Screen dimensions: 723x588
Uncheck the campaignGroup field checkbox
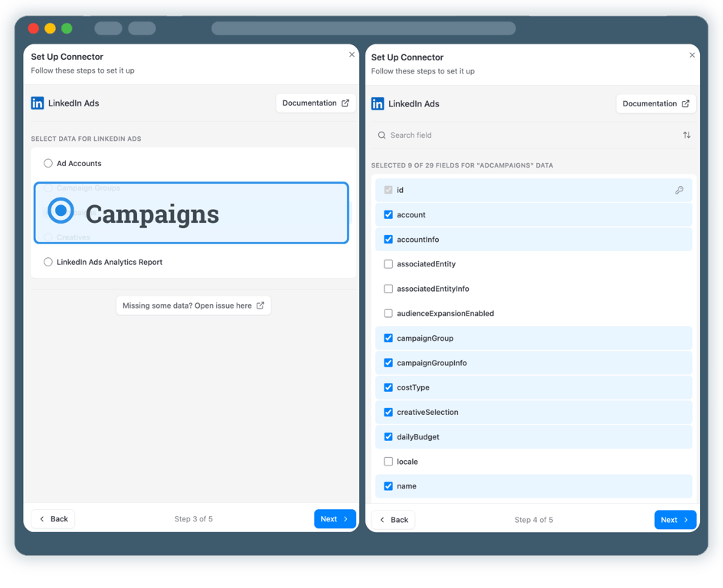[x=388, y=338]
